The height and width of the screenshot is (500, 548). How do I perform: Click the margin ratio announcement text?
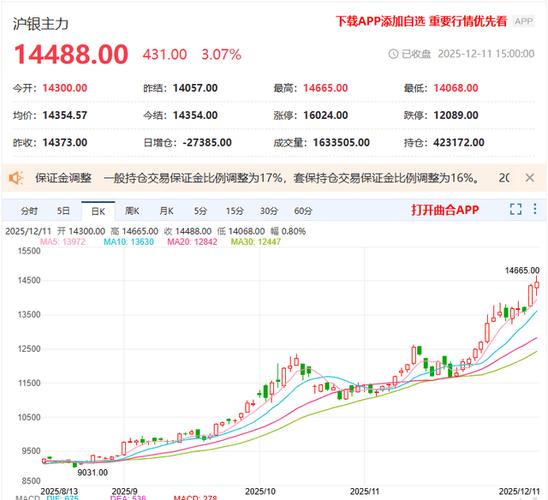291,178
